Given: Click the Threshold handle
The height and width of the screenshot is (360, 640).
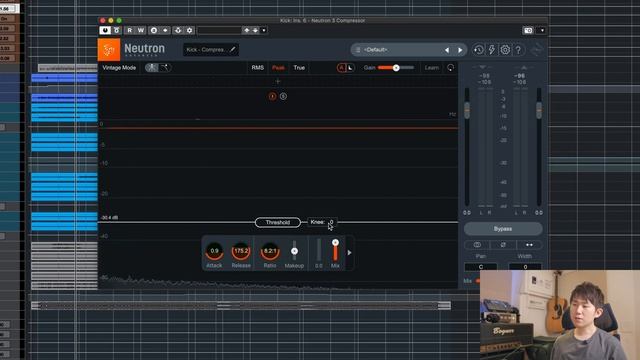Looking at the screenshot, I should point(278,222).
